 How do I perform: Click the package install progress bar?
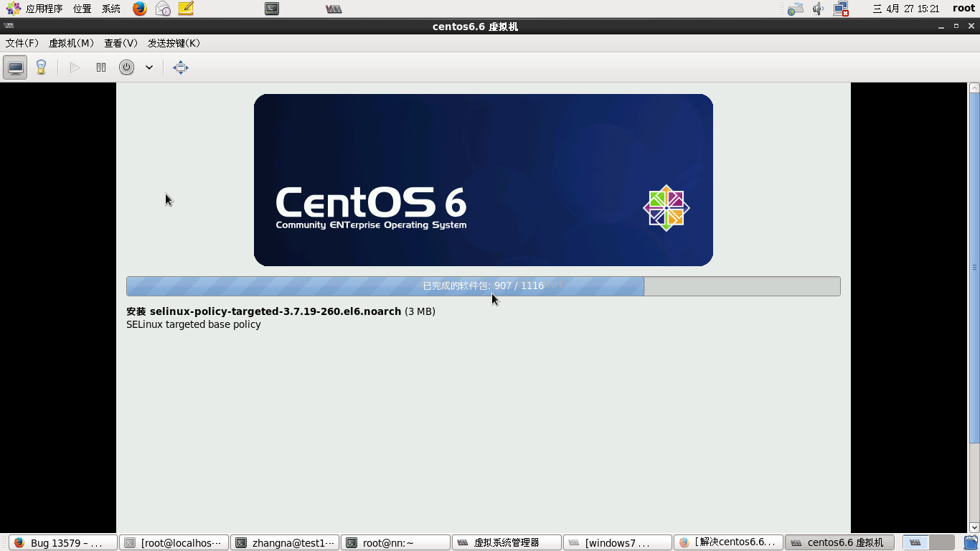tap(483, 286)
